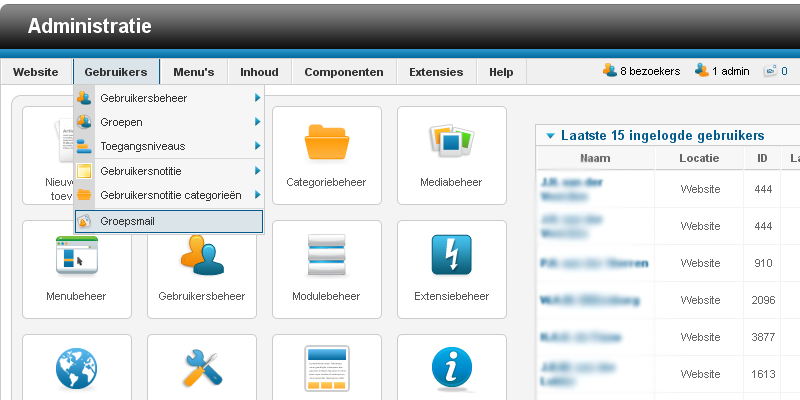The image size is (800, 400).
Task: Select Groepen in the dropdown menu
Action: [x=169, y=122]
